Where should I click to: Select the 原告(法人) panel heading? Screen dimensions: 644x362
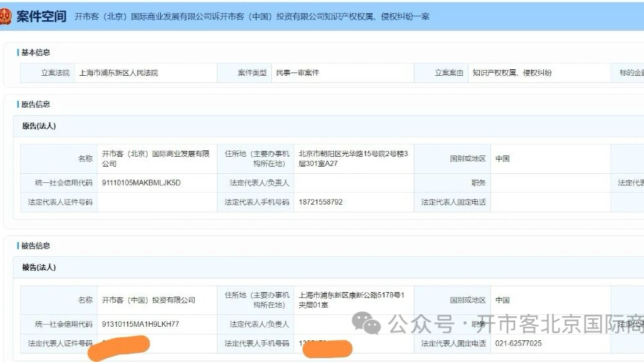39,126
